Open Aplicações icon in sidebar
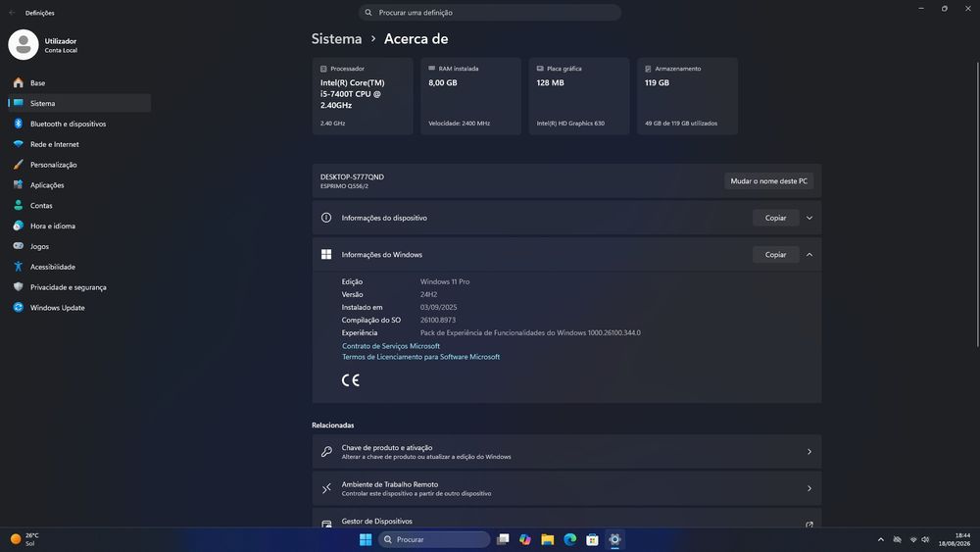 (x=18, y=185)
